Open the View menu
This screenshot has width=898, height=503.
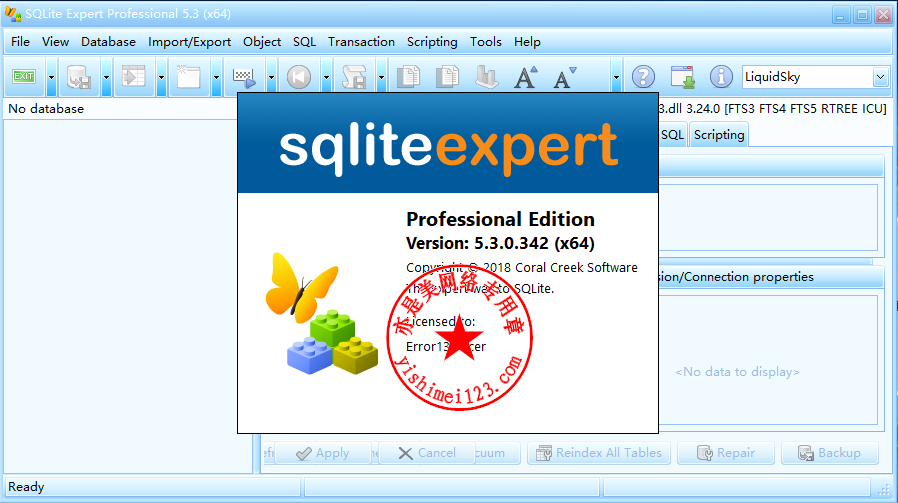(x=55, y=42)
